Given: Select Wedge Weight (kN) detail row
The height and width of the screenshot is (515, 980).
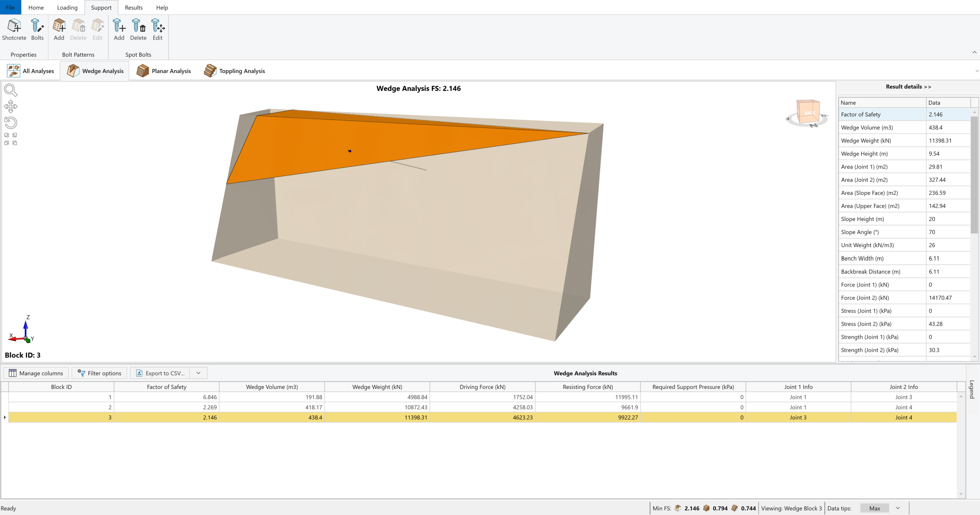Looking at the screenshot, I should [x=904, y=141].
